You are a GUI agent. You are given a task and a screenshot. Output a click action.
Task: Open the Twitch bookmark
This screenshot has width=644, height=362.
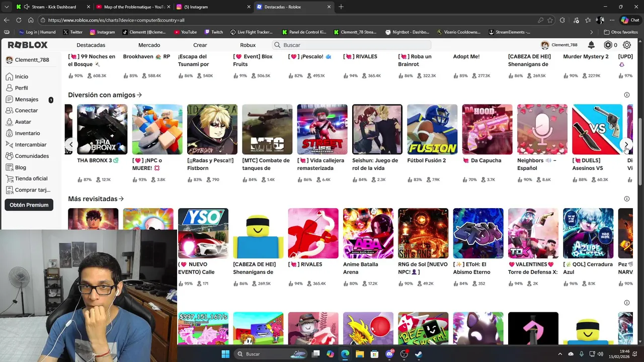point(213,32)
